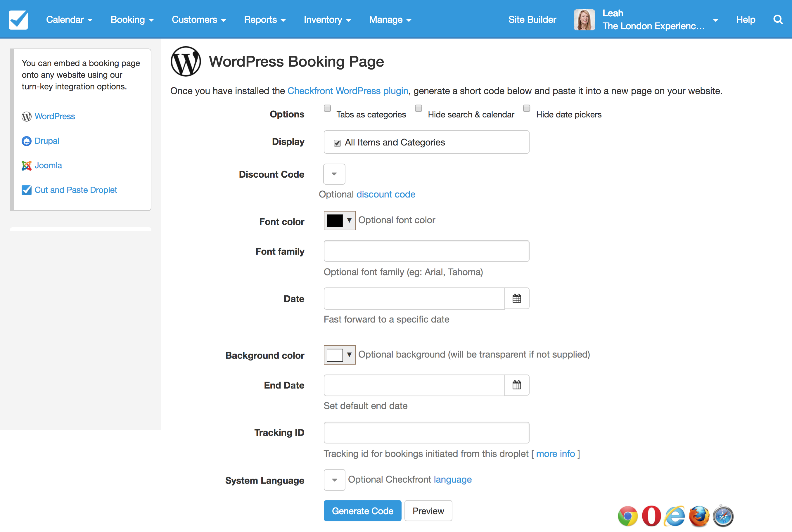Image resolution: width=792 pixels, height=532 pixels.
Task: Click the Firefox browser icon
Action: [x=699, y=516]
